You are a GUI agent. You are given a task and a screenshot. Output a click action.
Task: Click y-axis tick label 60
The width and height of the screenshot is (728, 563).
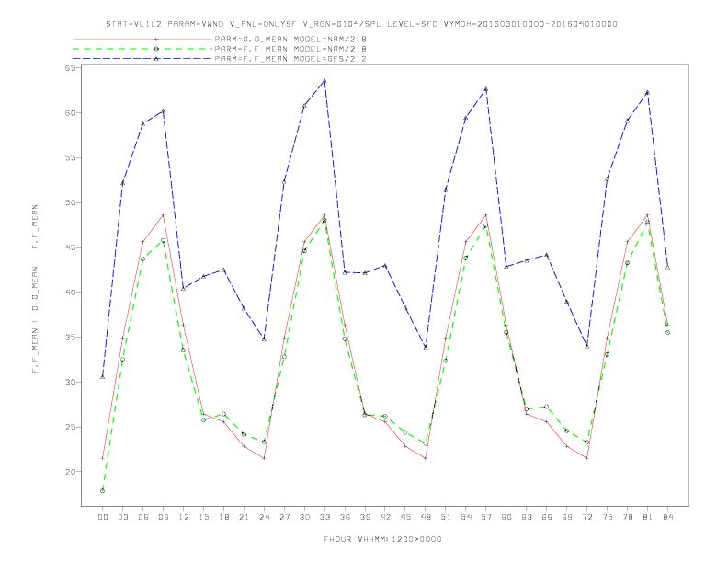(x=70, y=113)
